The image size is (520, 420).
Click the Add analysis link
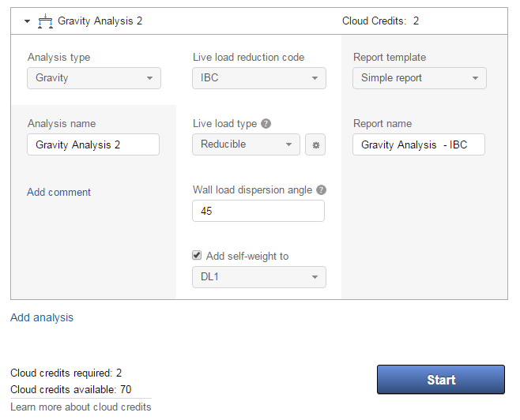42,317
